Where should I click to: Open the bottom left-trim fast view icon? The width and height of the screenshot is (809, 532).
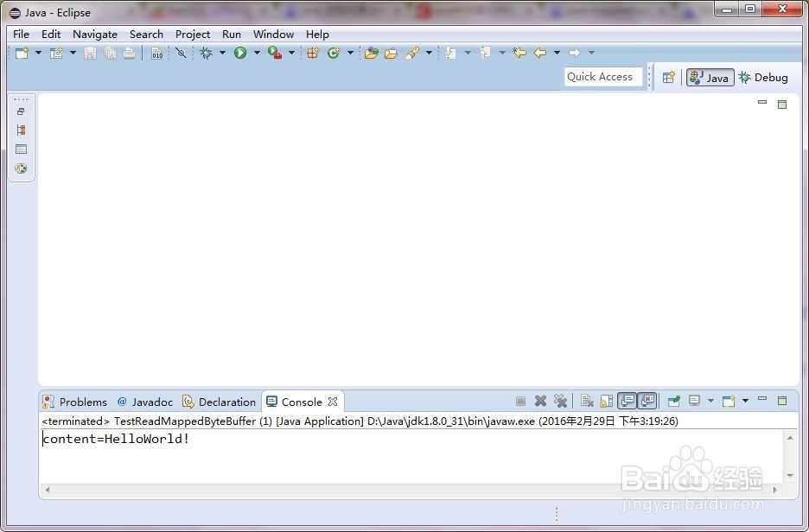click(x=21, y=168)
